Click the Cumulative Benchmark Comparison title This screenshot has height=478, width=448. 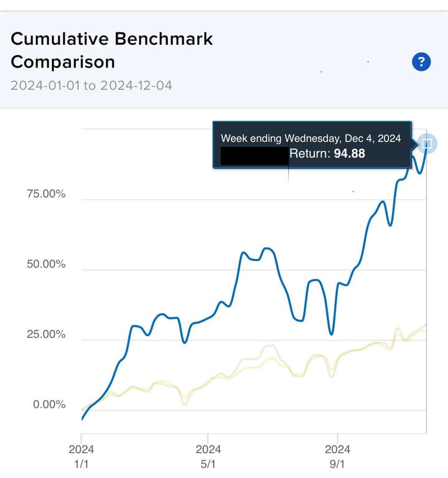coord(112,50)
